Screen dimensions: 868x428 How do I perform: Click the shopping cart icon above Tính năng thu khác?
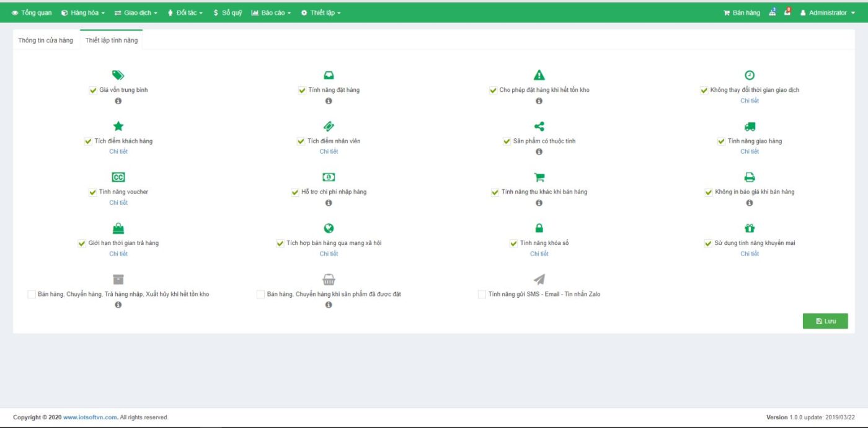tap(539, 177)
